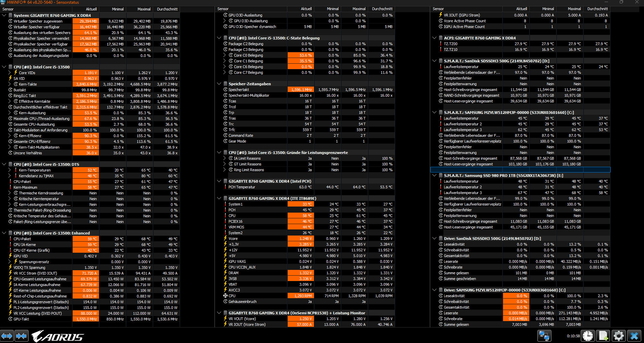The height and width of the screenshot is (343, 644).
Task: Click the Minimal column header in left panel
Action: click(113, 9)
